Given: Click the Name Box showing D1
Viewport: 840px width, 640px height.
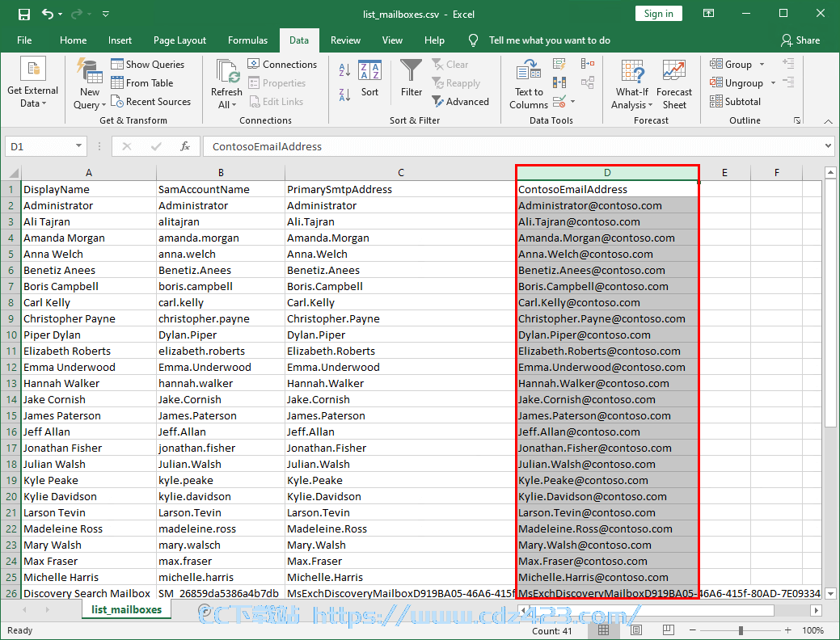Looking at the screenshot, I should (39, 146).
